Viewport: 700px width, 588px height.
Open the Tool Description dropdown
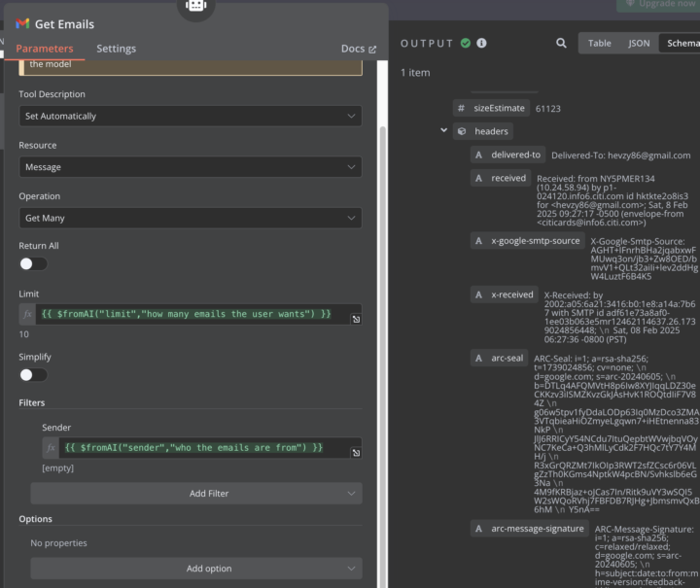pyautogui.click(x=191, y=116)
